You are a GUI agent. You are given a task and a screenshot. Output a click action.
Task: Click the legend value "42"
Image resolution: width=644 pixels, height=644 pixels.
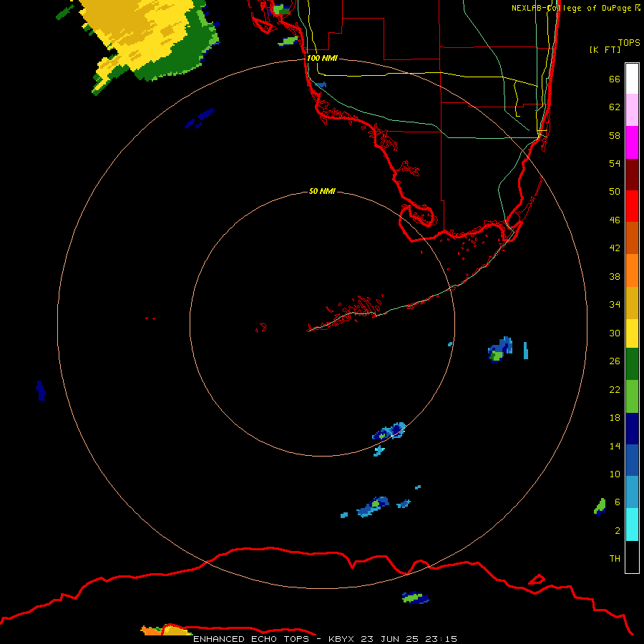pos(615,248)
